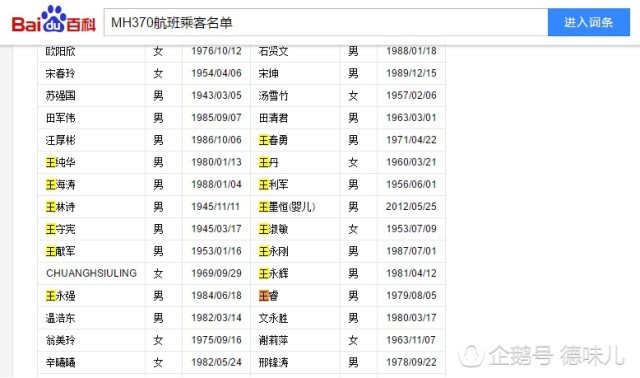640x378 pixels.
Task: Click birth date 2012/05/25
Action: coord(411,207)
